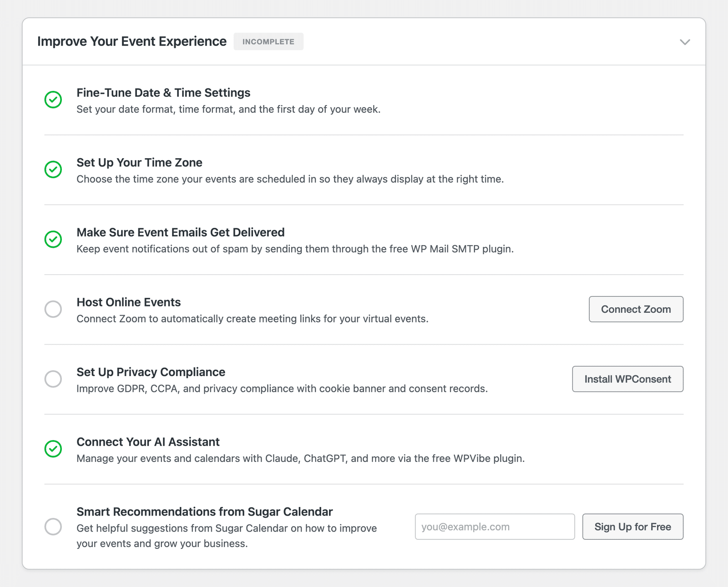Click green checkmark for Make Sure Event Emails Get Delivered
This screenshot has width=728, height=587.
pyautogui.click(x=53, y=239)
